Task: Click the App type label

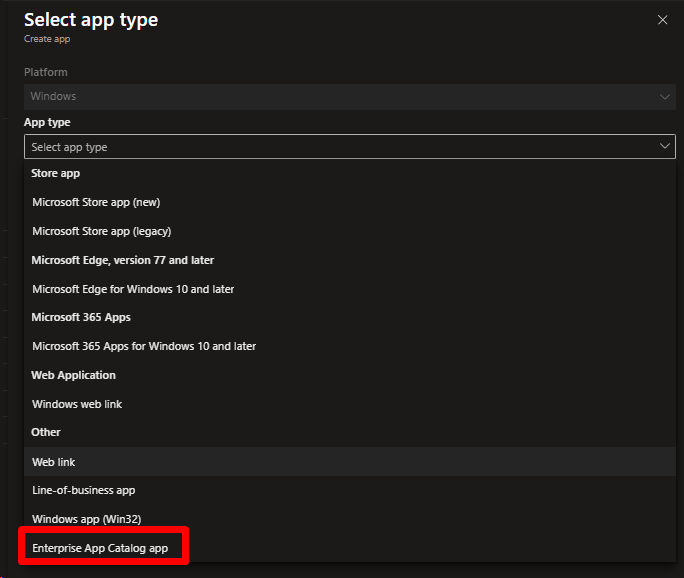Action: click(x=47, y=123)
